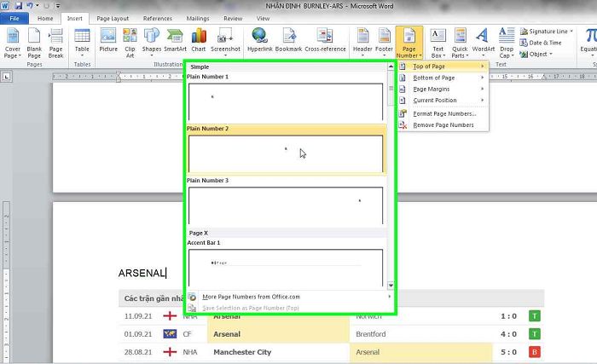Open the Table insert menu
Viewport: 597px width, 364px height.
point(82,43)
